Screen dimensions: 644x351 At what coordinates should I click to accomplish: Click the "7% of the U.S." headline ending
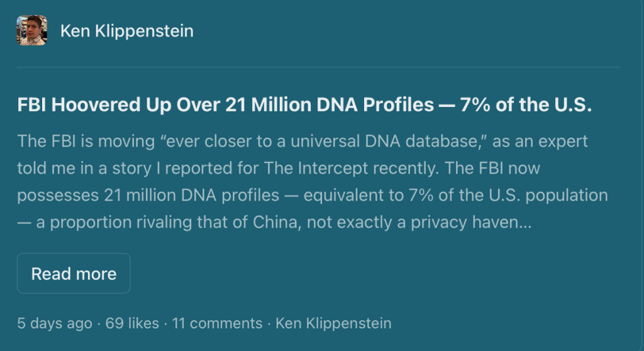[x=526, y=104]
